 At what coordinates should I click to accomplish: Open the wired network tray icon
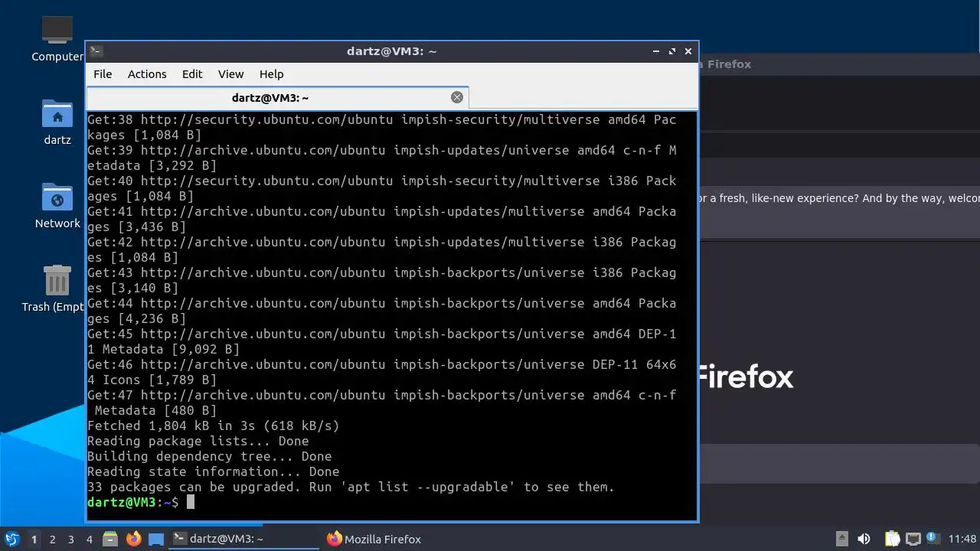[913, 539]
